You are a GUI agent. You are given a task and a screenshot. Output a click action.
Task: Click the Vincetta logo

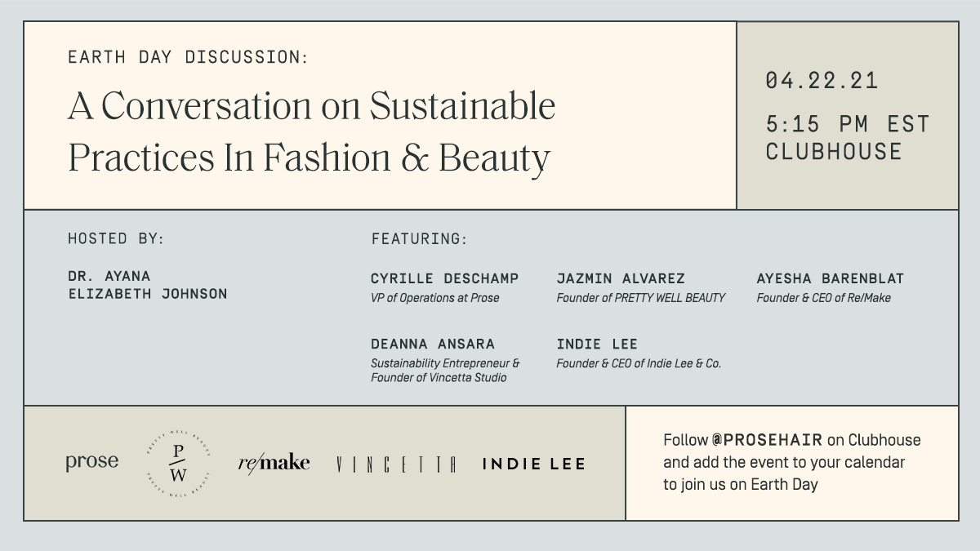395,464
